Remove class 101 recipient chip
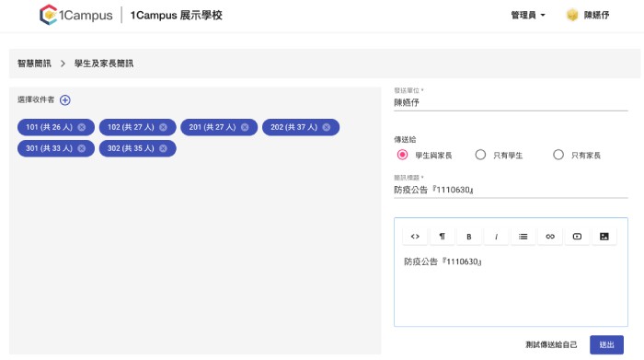The height and width of the screenshot is (360, 644). [82, 127]
